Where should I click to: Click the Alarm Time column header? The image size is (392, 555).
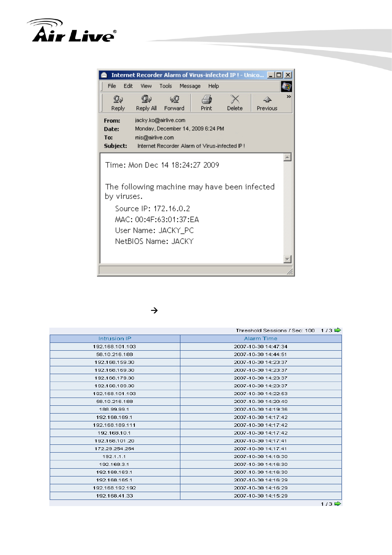pos(261,339)
